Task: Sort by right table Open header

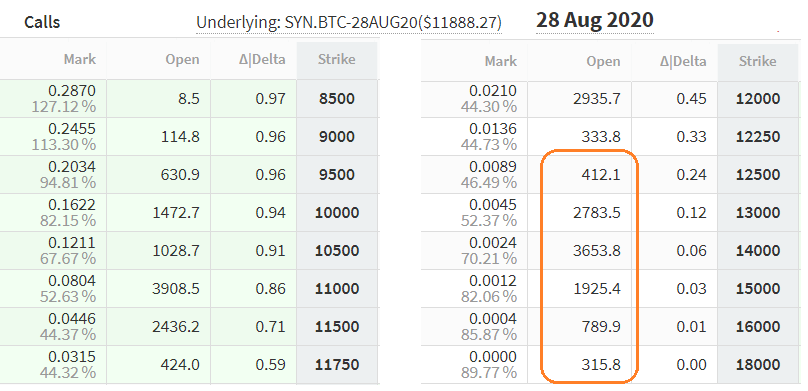Action: (603, 62)
